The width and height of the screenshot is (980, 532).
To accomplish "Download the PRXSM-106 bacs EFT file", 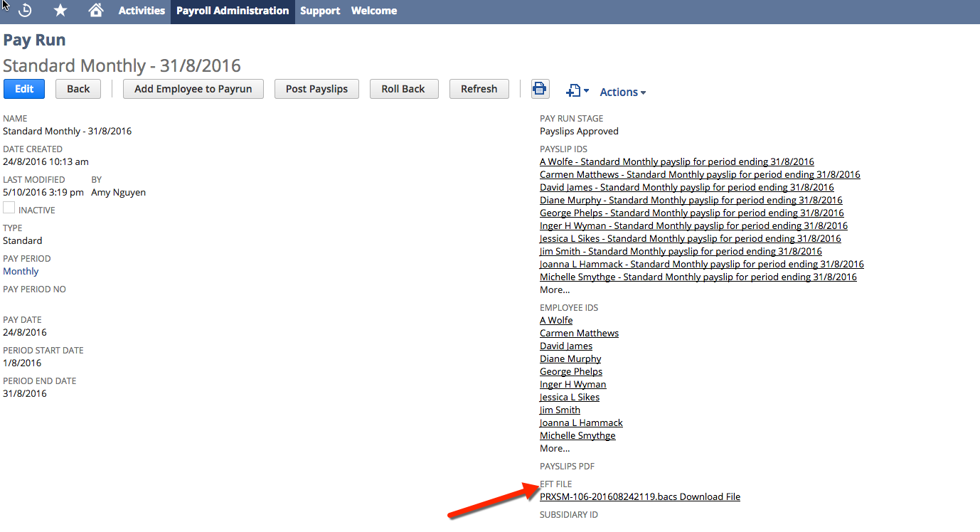I will [x=639, y=496].
